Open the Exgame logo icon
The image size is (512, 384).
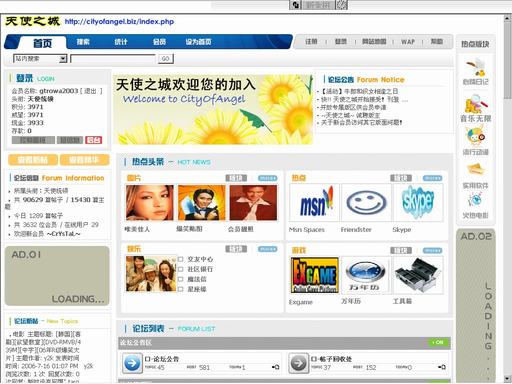pyautogui.click(x=314, y=275)
